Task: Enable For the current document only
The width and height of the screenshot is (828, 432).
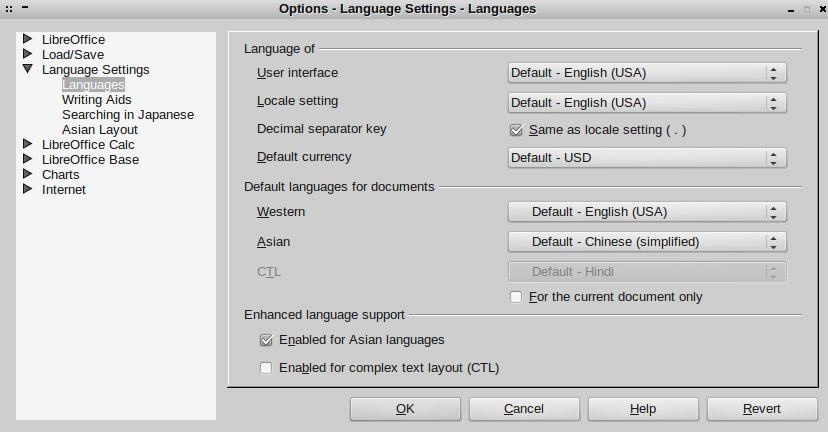Action: [x=516, y=297]
